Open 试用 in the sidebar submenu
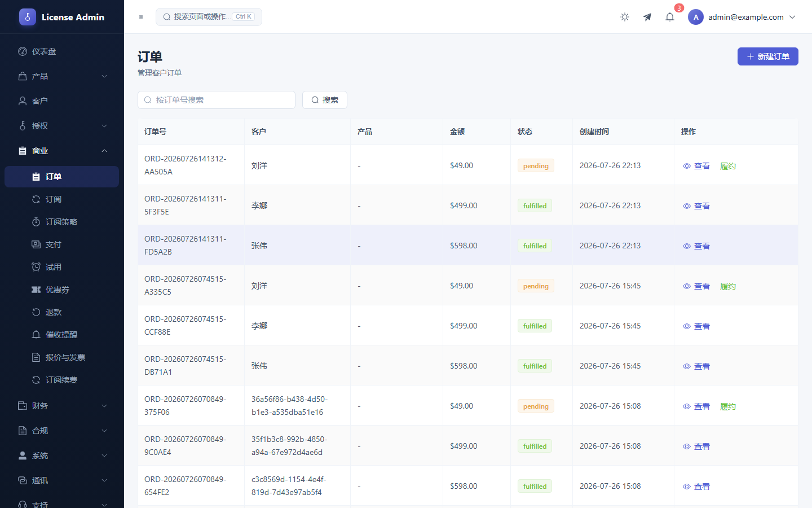 pos(62,267)
